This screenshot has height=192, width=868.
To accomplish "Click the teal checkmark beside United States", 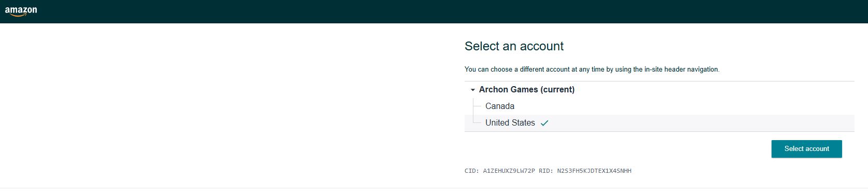I will coord(544,123).
